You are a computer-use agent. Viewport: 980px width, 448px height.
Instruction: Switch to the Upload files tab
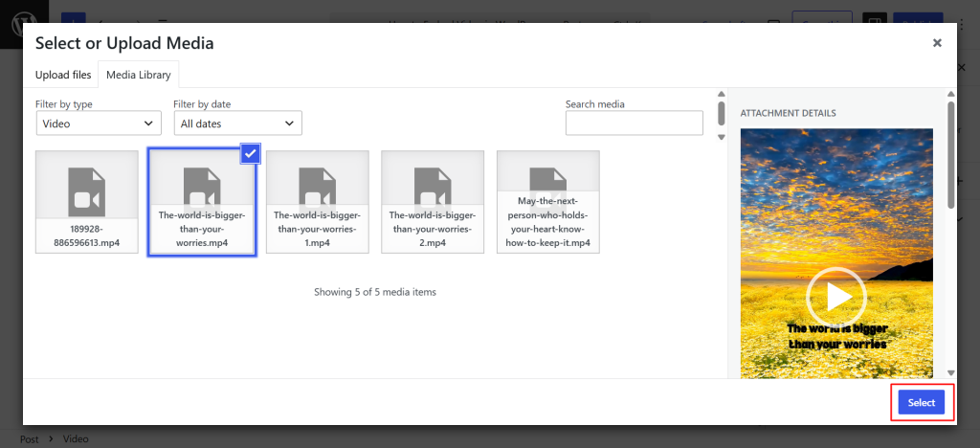point(63,75)
